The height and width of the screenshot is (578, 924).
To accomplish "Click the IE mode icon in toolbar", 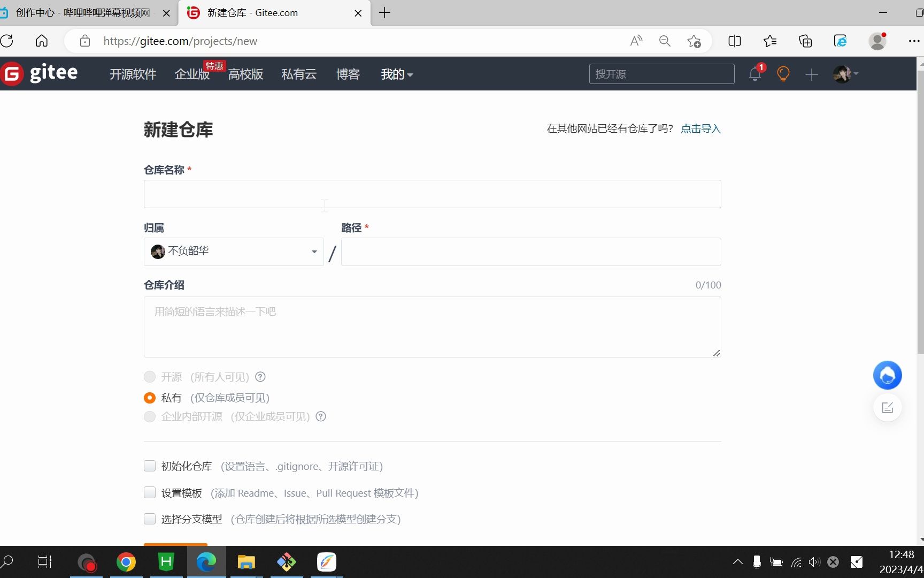I will coord(841,41).
